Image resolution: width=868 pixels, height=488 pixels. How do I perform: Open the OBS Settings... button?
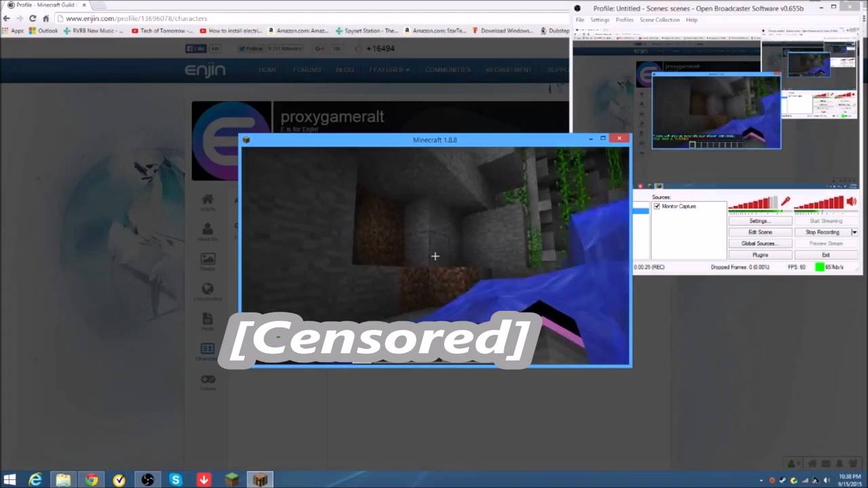tap(759, 221)
